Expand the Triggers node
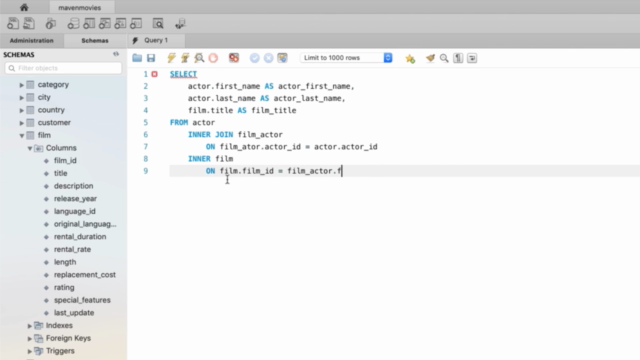The image size is (640, 360). click(29, 351)
